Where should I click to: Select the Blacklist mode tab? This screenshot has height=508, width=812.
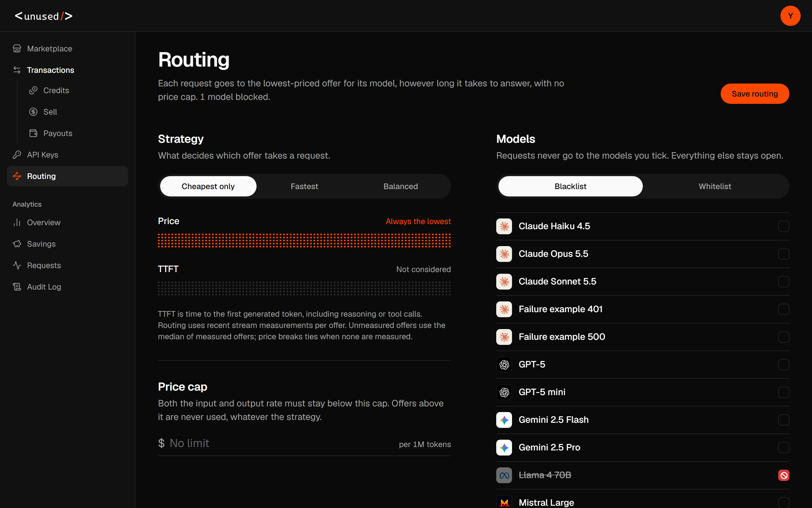coord(570,186)
